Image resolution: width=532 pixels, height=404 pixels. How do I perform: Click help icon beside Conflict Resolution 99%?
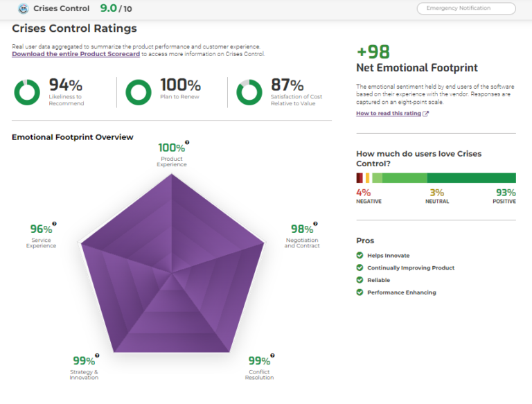click(x=273, y=355)
